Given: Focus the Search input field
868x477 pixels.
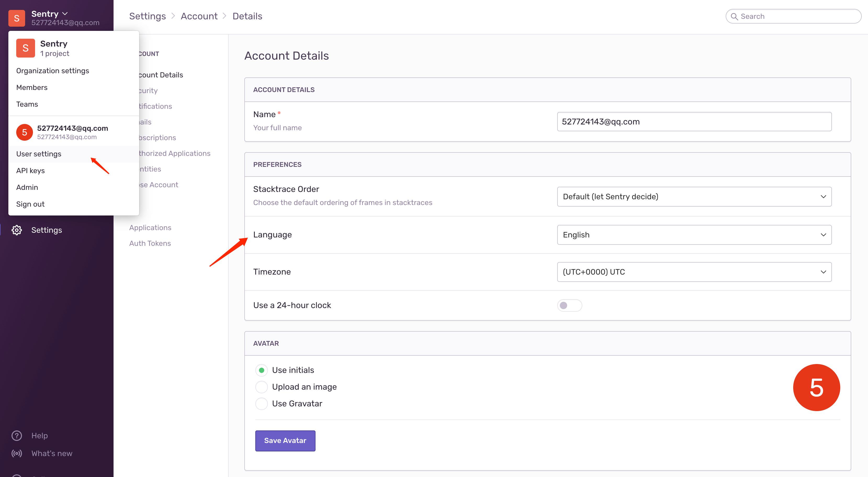Looking at the screenshot, I should pyautogui.click(x=793, y=16).
